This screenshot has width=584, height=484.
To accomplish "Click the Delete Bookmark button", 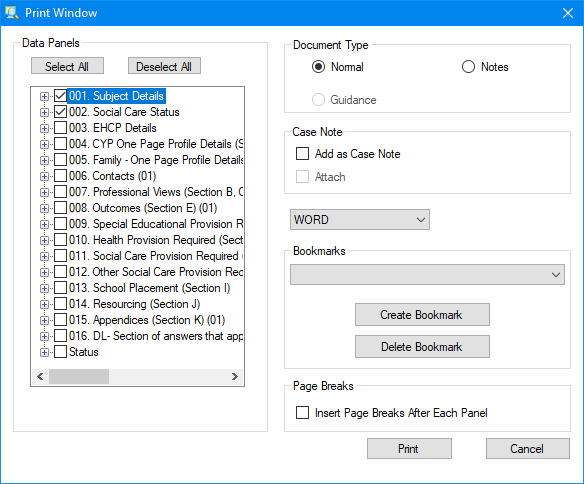I will [422, 347].
